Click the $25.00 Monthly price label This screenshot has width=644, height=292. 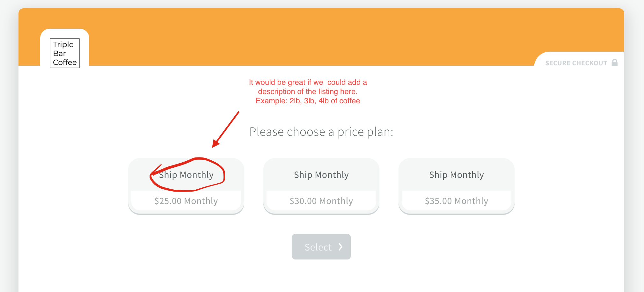pos(186,201)
